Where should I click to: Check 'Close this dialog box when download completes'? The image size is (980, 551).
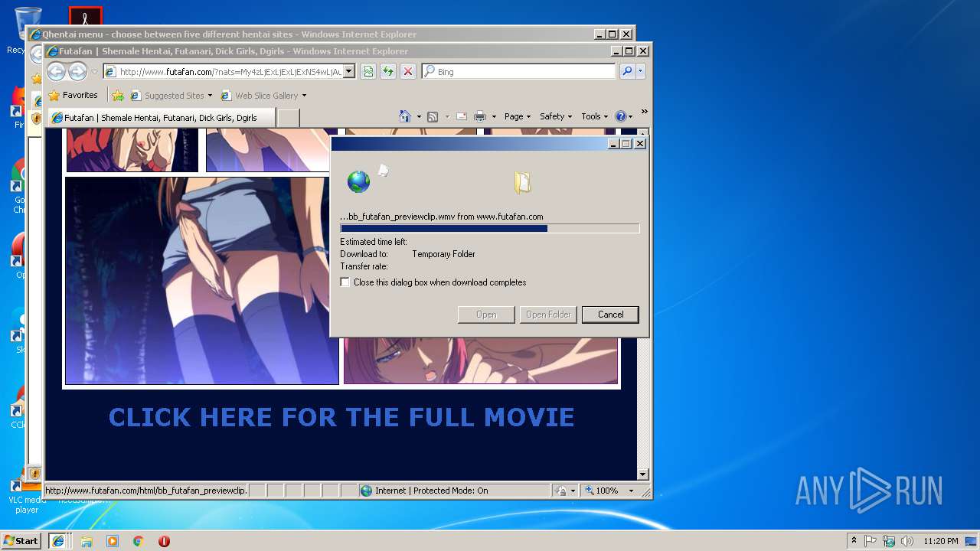(345, 282)
